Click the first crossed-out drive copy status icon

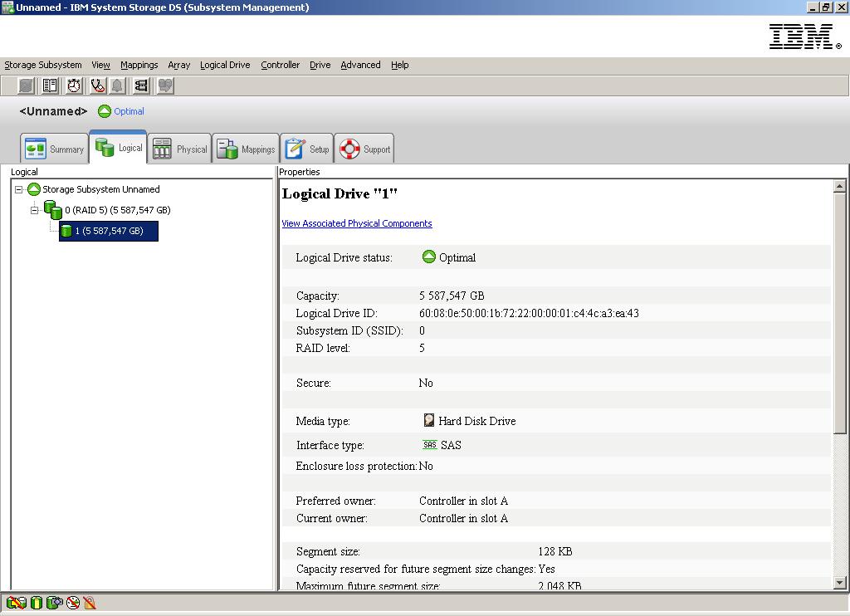point(15,603)
